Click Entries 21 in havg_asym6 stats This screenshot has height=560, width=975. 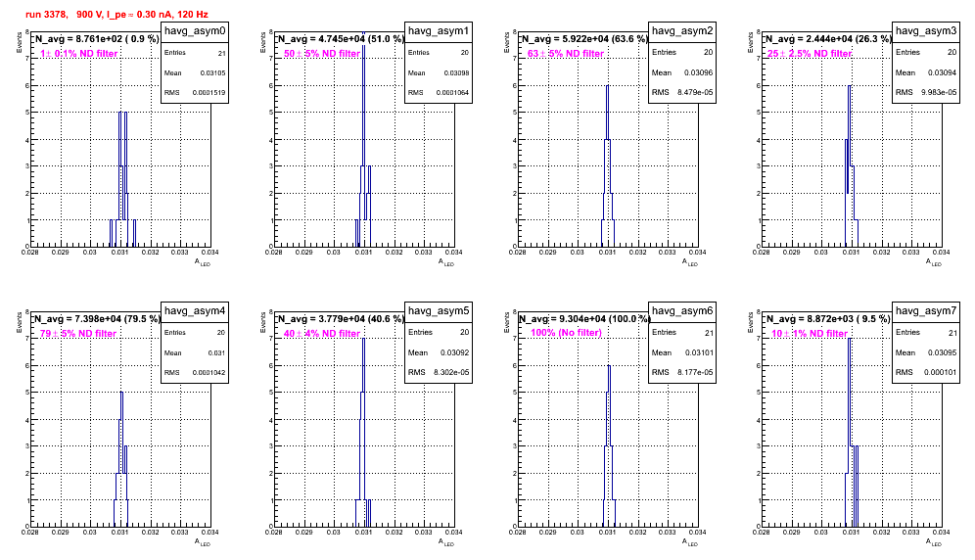point(682,333)
